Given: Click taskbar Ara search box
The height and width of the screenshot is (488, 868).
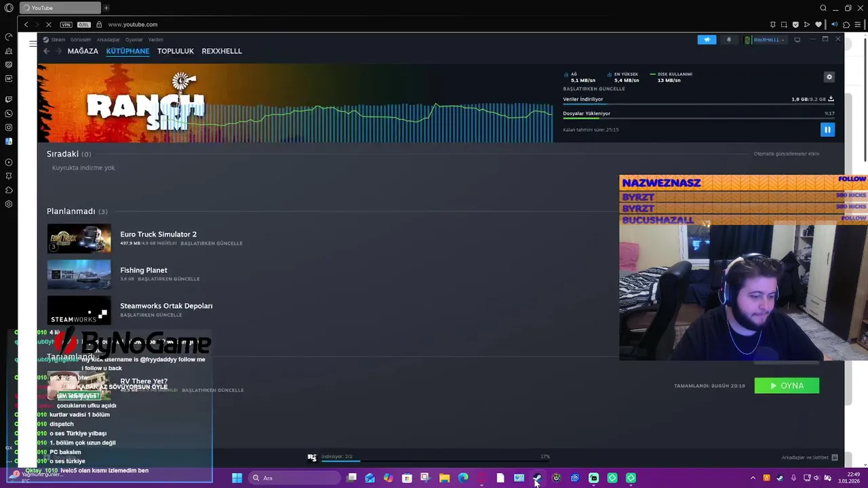Looking at the screenshot, I should pyautogui.click(x=293, y=478).
